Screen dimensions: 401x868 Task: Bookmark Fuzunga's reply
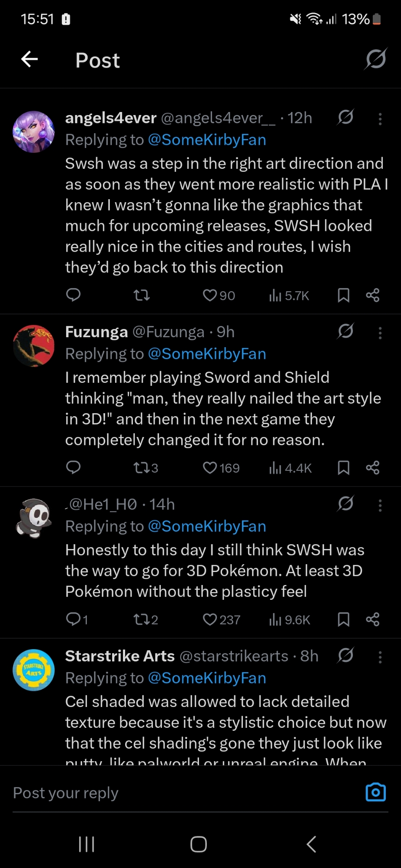[x=343, y=468]
